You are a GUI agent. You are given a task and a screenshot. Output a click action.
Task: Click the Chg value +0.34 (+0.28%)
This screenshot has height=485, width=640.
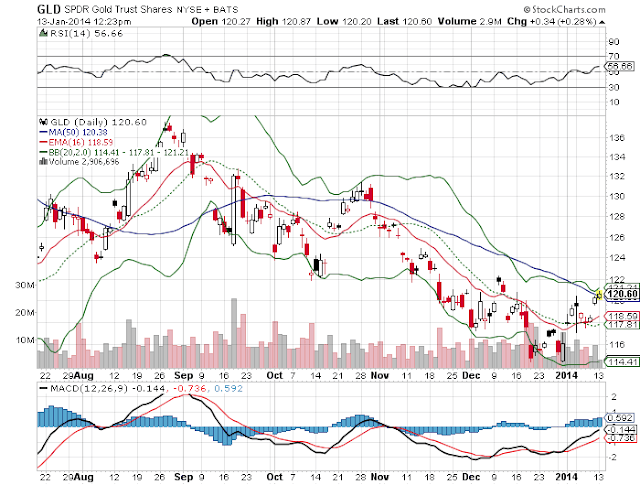click(563, 21)
